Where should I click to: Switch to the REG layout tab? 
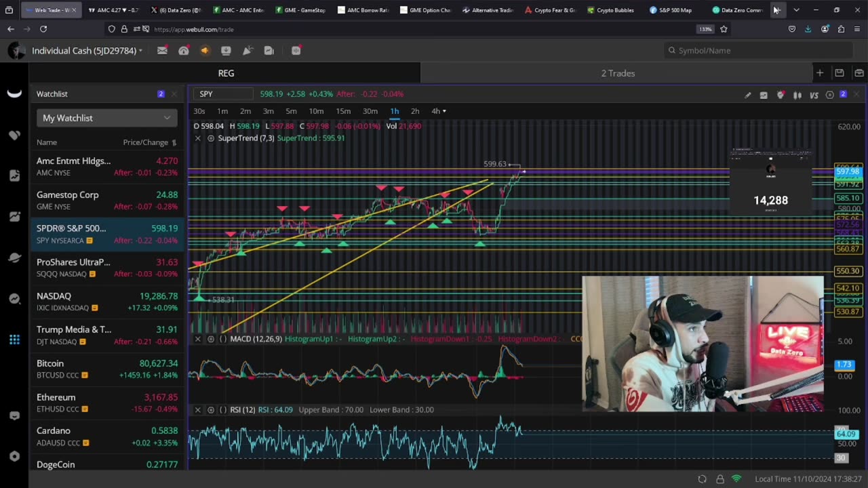coord(226,73)
